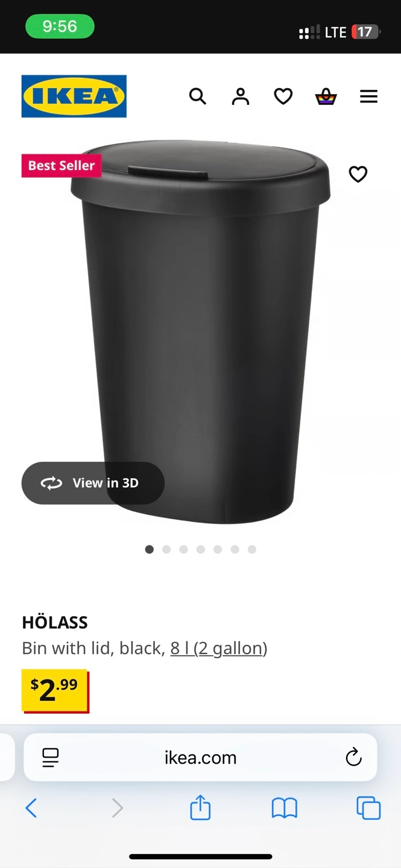Screen dimensions: 401x868
Task: Select the last image carousel dot
Action: pyautogui.click(x=252, y=549)
